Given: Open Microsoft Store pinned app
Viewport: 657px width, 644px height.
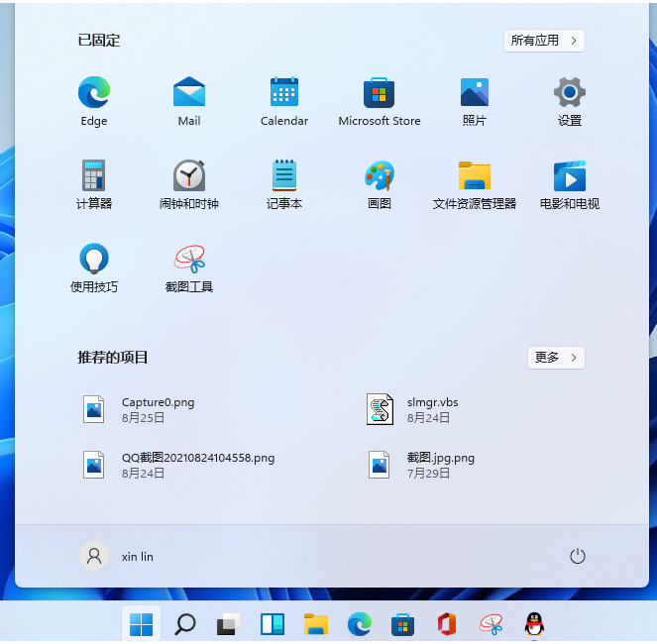Looking at the screenshot, I should [380, 101].
